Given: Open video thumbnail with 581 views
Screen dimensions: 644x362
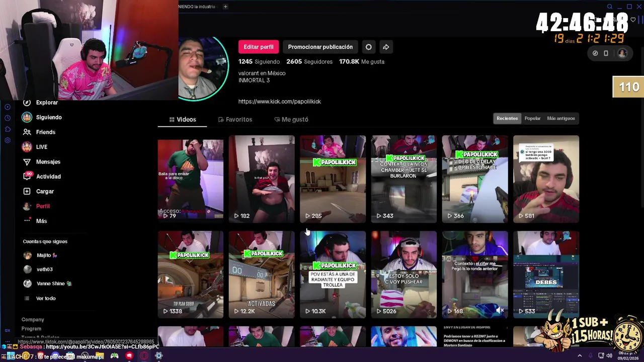Looking at the screenshot, I should (x=546, y=179).
